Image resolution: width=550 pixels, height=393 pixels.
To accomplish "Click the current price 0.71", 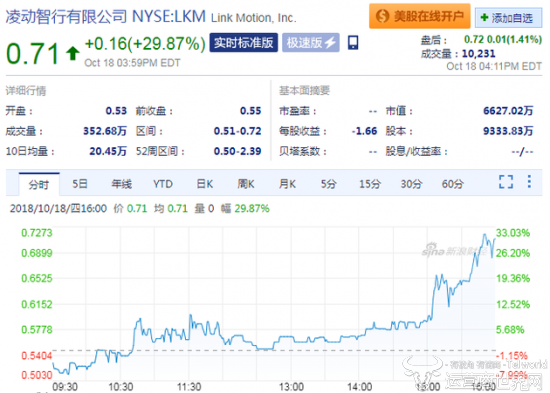I will tap(33, 54).
